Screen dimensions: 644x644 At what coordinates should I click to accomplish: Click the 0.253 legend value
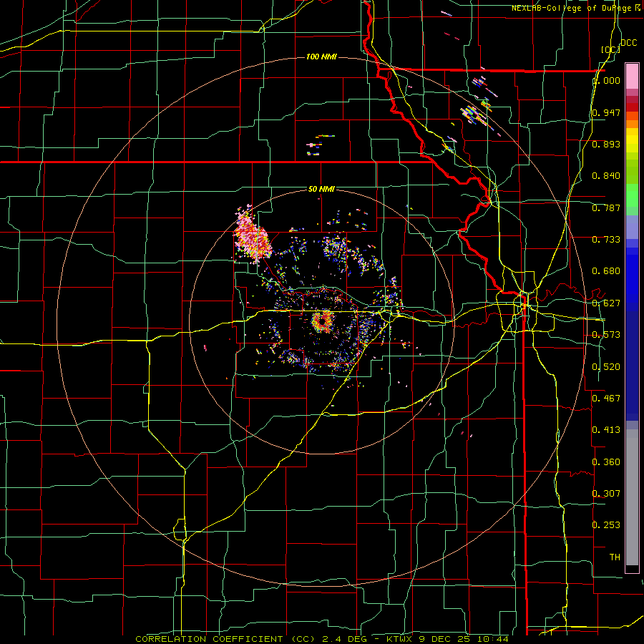(x=606, y=525)
